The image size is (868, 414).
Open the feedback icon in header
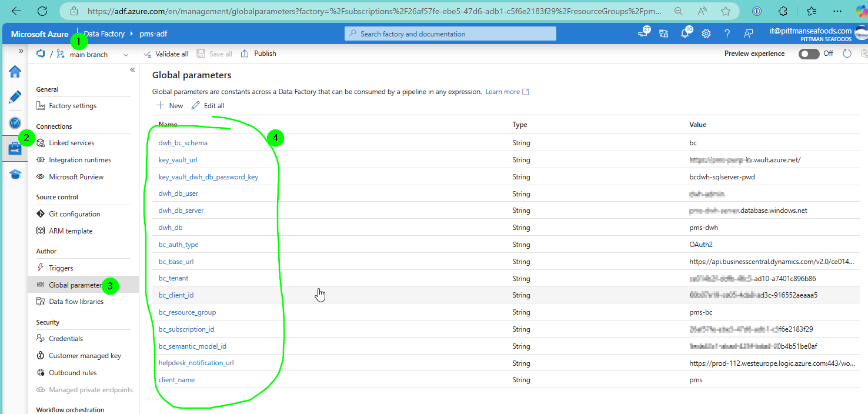pos(749,34)
